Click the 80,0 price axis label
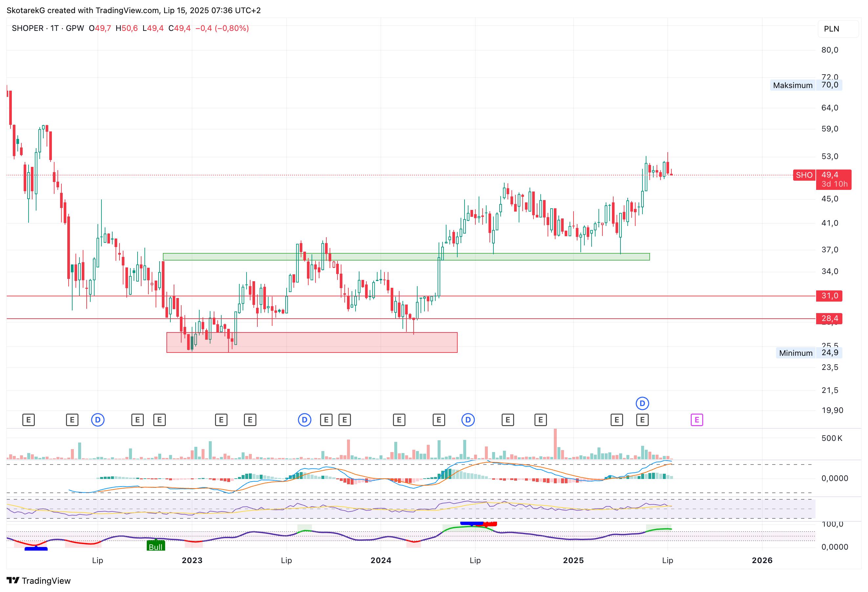The image size is (868, 592). tap(830, 50)
